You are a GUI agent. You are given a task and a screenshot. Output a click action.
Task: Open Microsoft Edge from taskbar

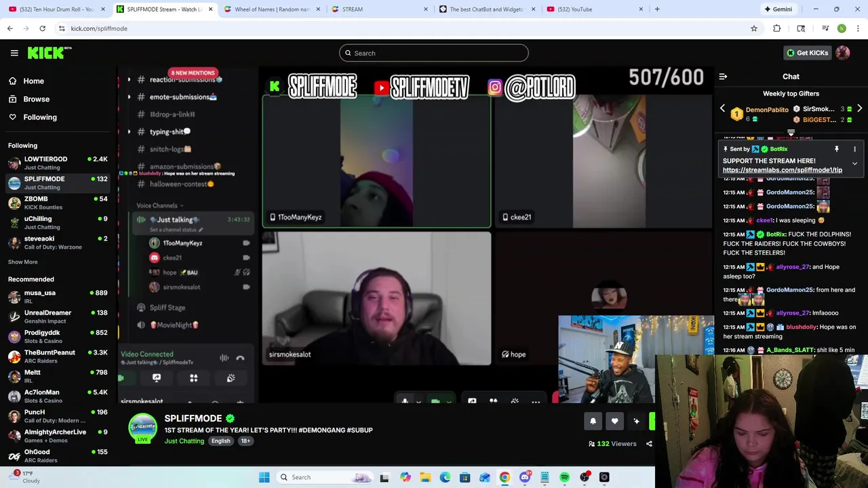pyautogui.click(x=445, y=477)
